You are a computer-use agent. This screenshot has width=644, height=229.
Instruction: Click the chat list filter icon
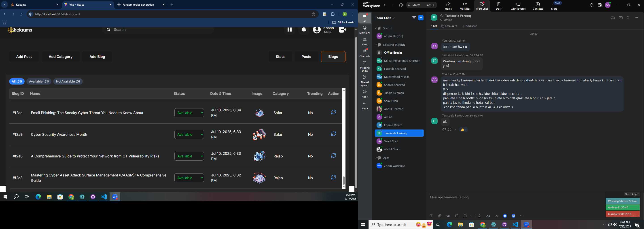tap(414, 18)
